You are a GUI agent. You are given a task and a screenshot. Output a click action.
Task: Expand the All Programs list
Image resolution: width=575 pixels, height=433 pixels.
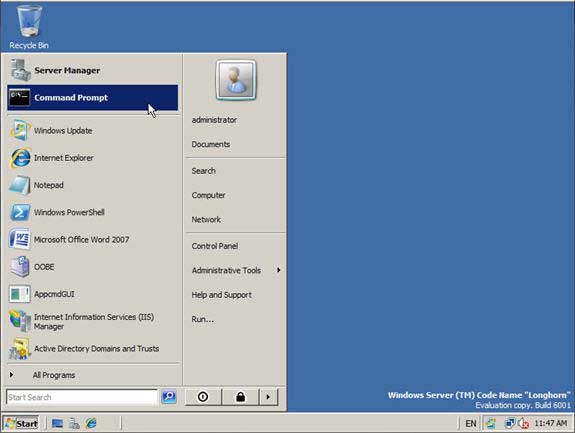point(92,375)
